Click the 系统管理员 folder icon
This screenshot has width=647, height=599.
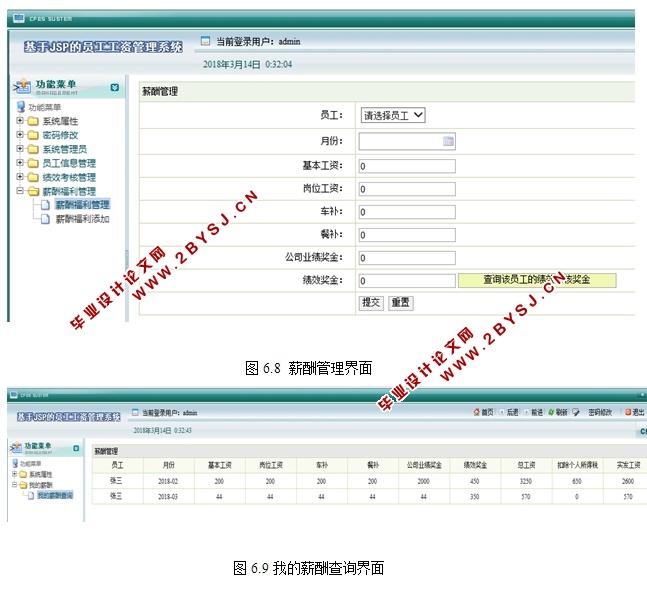pos(33,149)
